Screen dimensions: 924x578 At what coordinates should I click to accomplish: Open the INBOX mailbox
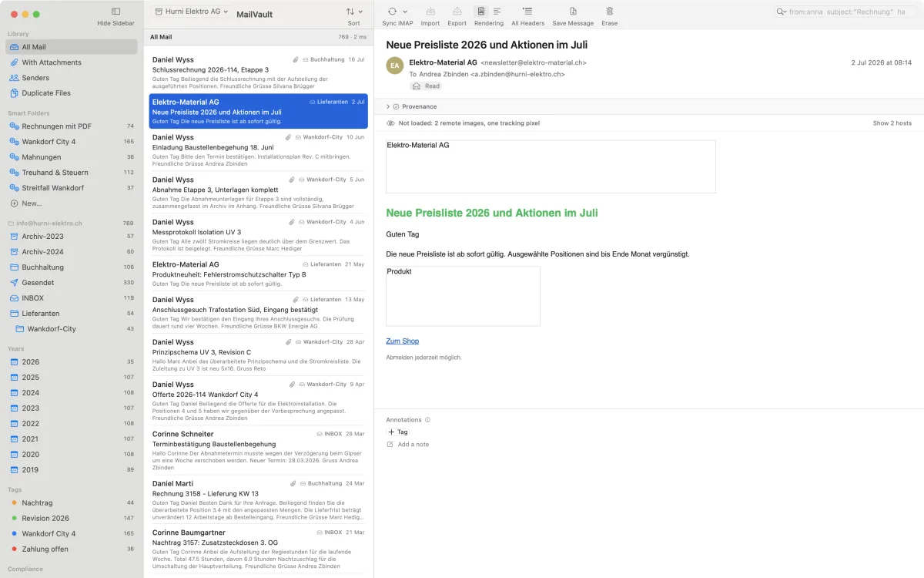pos(72,298)
